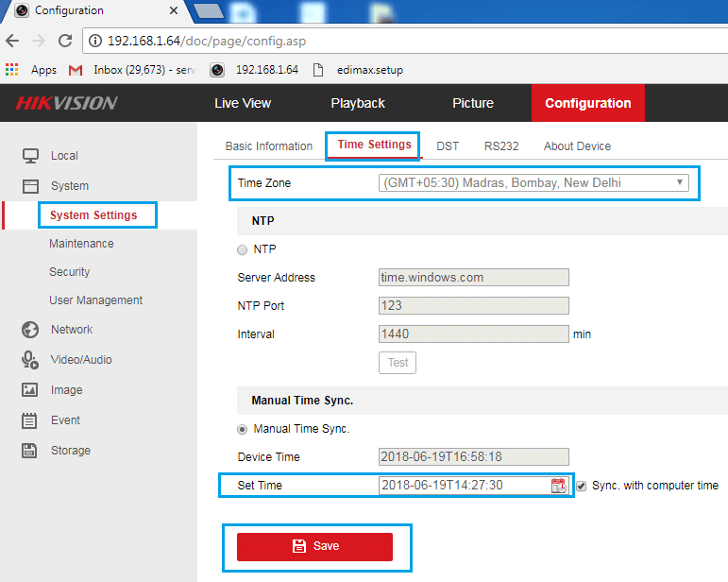Open the 192.168.1.64 camera bookmark

tap(254, 70)
